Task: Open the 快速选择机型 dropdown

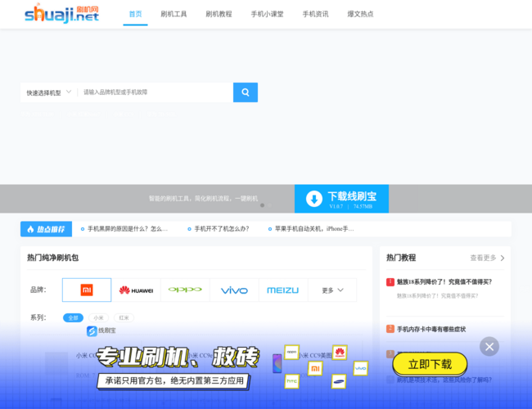Action: [49, 92]
